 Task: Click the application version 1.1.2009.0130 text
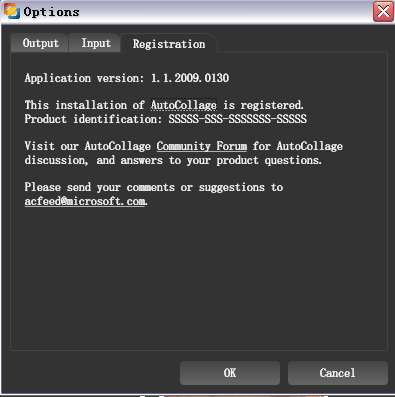click(127, 78)
